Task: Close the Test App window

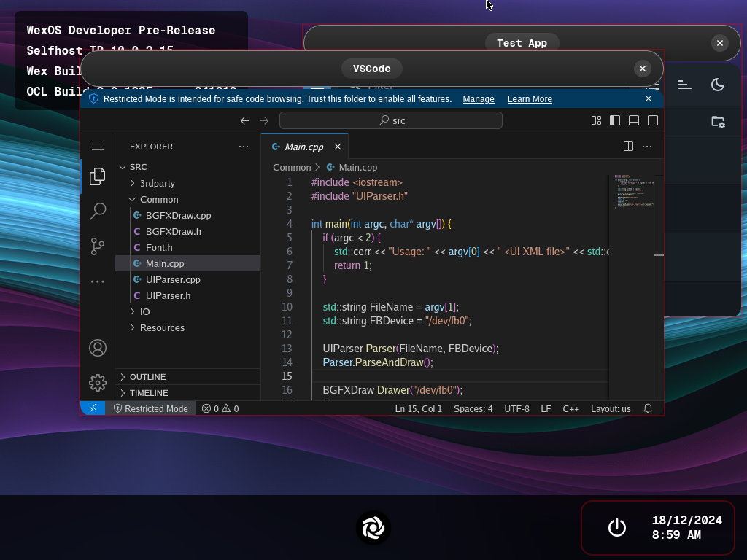Action: [720, 43]
